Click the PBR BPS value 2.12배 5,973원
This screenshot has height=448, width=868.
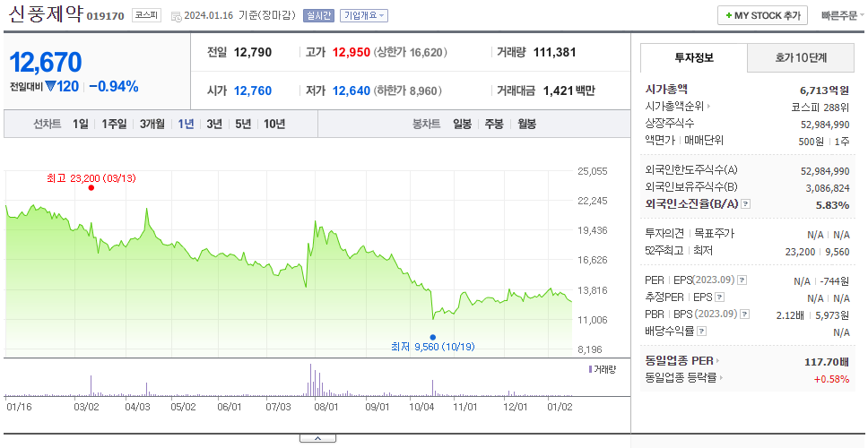pyautogui.click(x=812, y=315)
